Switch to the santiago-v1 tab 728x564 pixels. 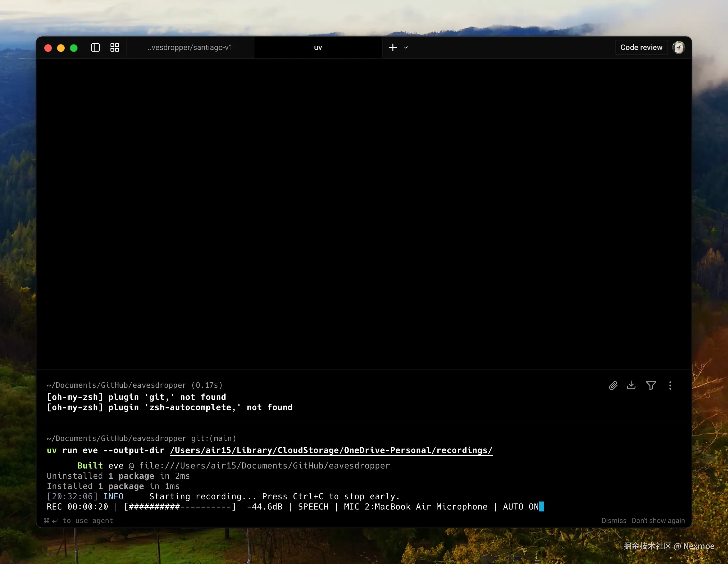point(190,48)
